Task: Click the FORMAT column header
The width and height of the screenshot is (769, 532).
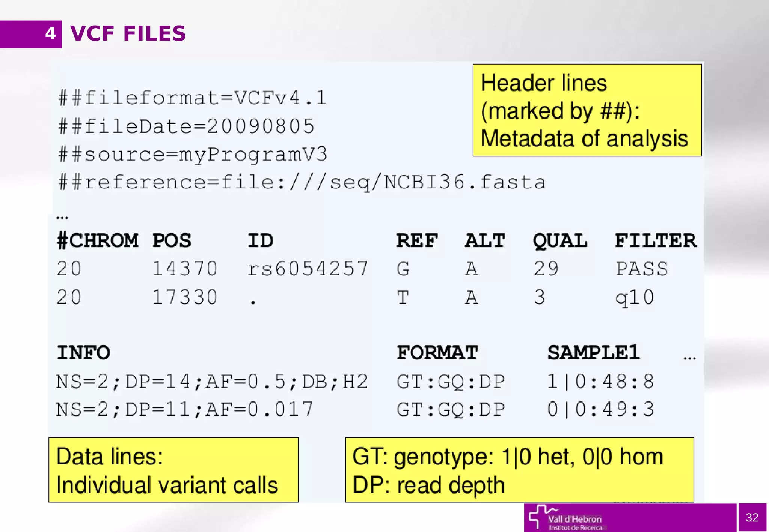Action: (x=437, y=353)
